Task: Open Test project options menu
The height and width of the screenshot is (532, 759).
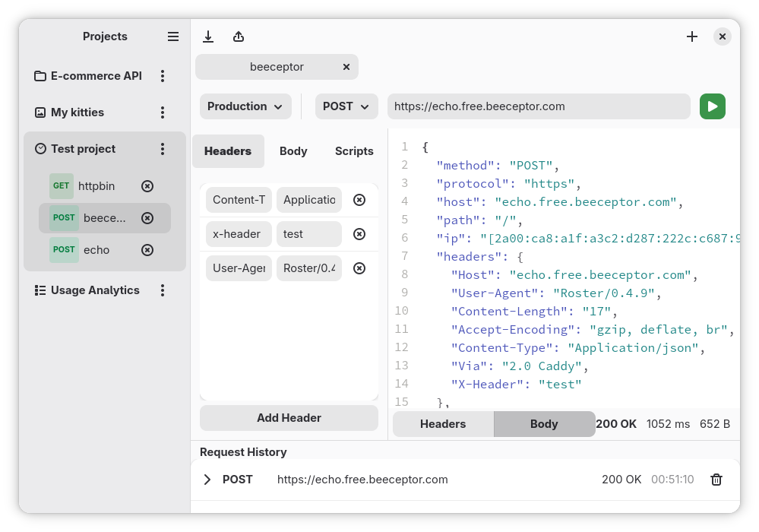Action: (163, 149)
